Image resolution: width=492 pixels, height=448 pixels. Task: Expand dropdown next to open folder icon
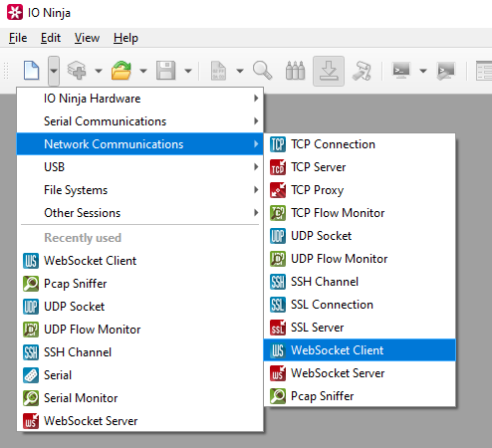(143, 71)
